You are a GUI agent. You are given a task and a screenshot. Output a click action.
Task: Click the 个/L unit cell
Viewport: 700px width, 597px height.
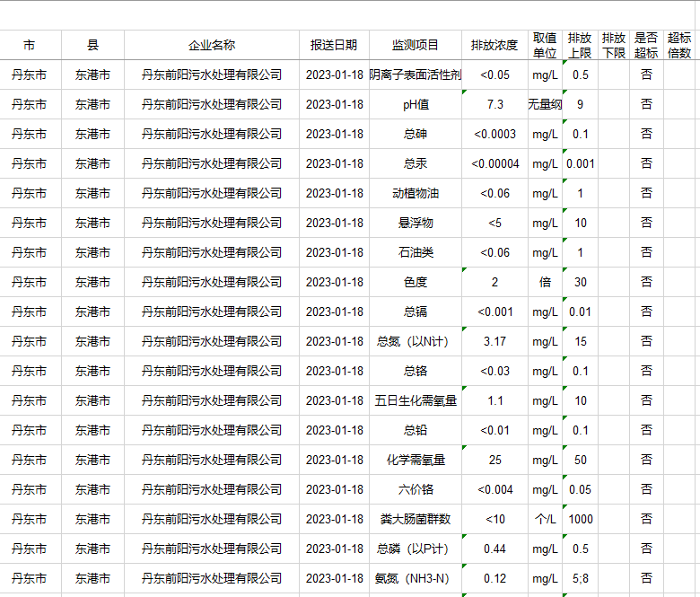[x=545, y=519]
